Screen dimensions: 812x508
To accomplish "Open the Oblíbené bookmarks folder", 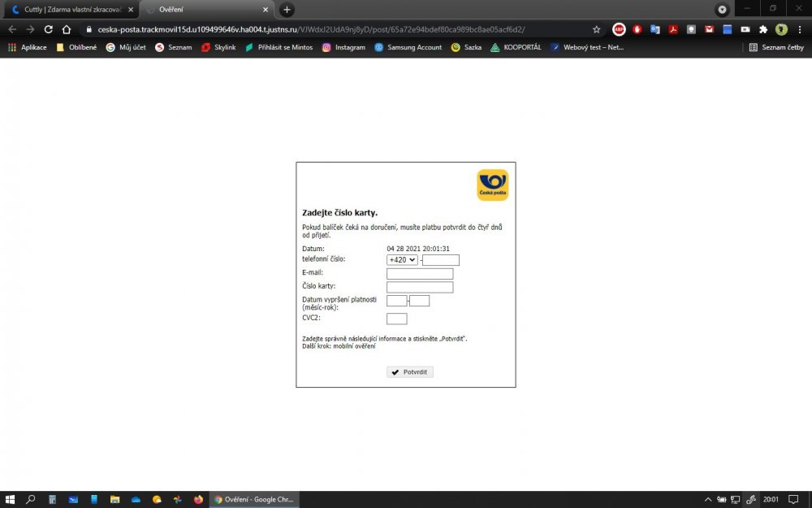I will 76,47.
